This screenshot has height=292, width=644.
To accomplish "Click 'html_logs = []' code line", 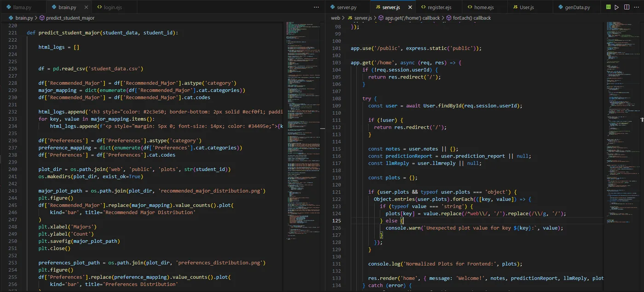I will coord(59,47).
